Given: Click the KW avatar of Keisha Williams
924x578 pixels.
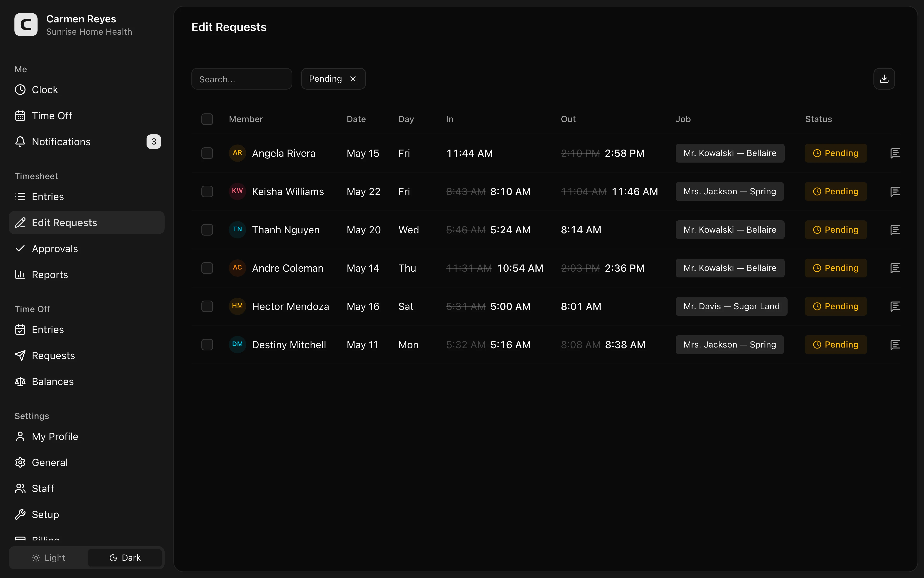Looking at the screenshot, I should coord(237,191).
